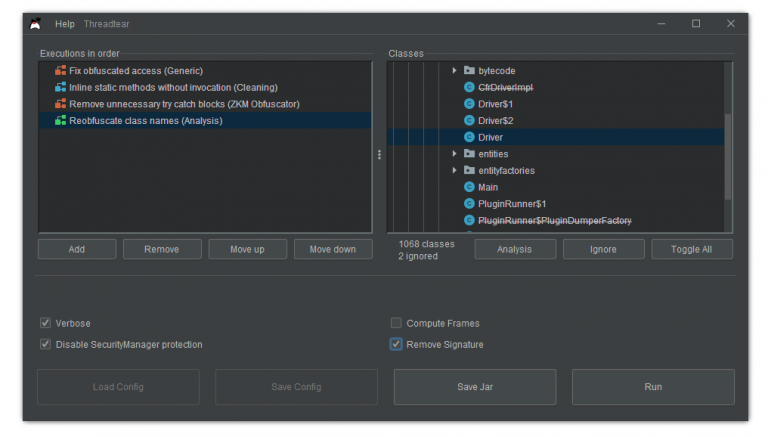Click the Add execution button
768x437 pixels.
tap(77, 249)
